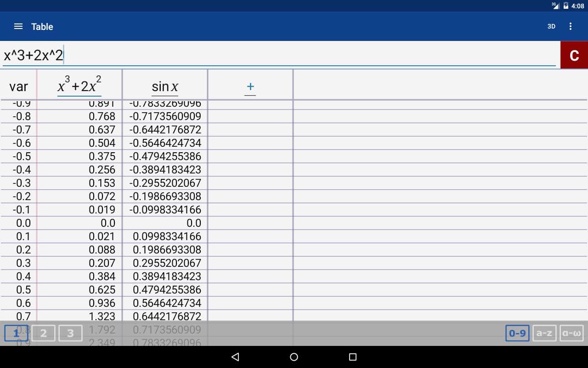
Task: Tap the var column header
Action: [18, 86]
